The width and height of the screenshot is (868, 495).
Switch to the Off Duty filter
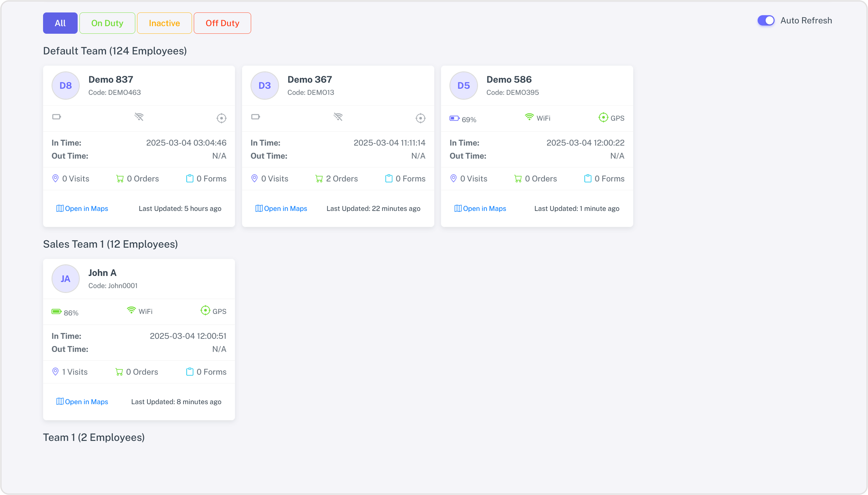pos(222,23)
